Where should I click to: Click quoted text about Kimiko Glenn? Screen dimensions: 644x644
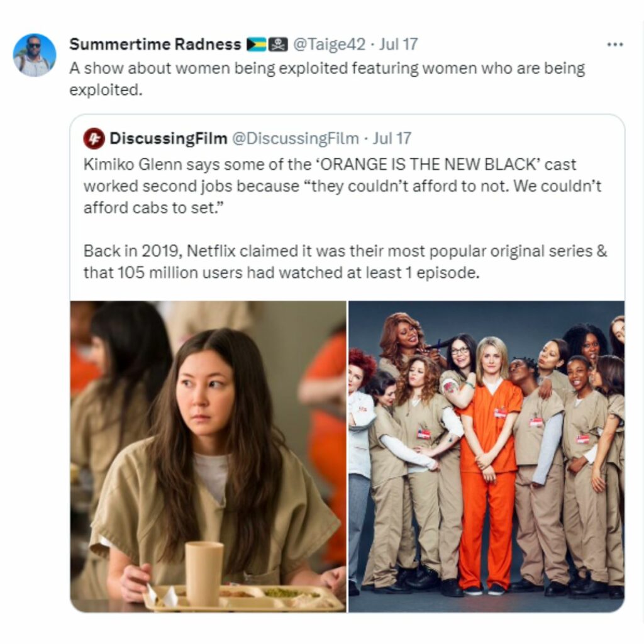click(x=343, y=186)
